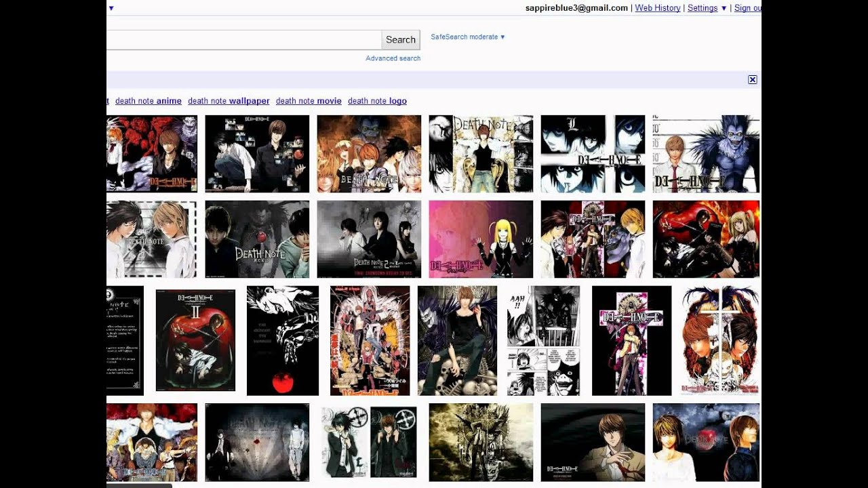
Task: Open thumbnail of Light beside blue Ryuk lineup
Action: tap(706, 154)
